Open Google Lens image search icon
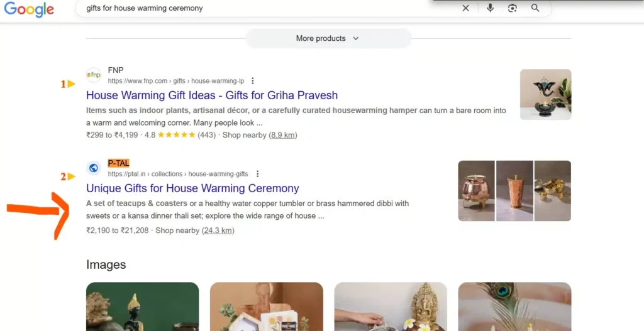This screenshot has width=644, height=331. click(512, 8)
